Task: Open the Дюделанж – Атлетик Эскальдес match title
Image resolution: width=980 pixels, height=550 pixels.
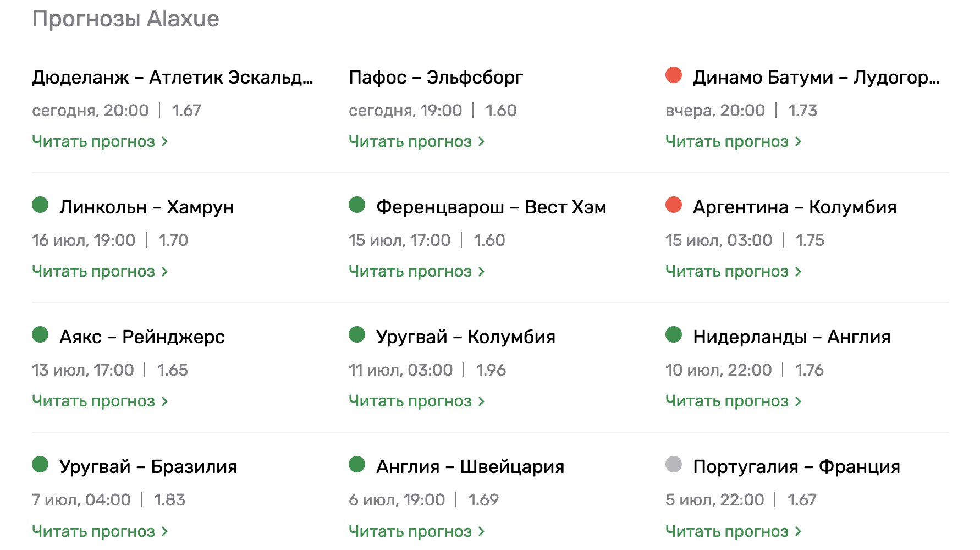Action: pos(172,78)
